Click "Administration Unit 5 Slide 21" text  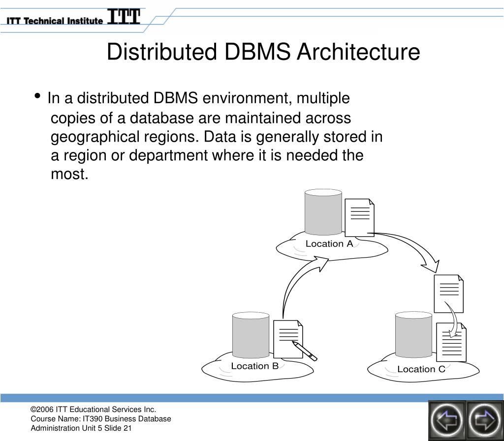coord(81,428)
